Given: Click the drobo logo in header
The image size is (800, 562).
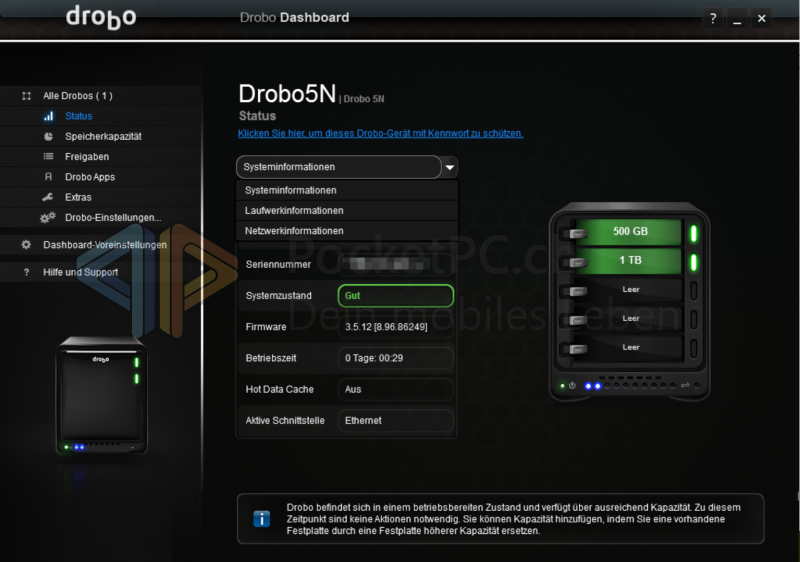Looking at the screenshot, I should click(x=101, y=17).
